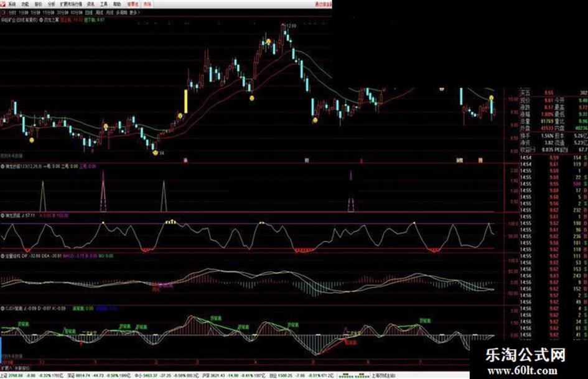This screenshot has height=379, width=588.
Task: Click the 涨幅 1.80% quote value
Action: (547, 115)
